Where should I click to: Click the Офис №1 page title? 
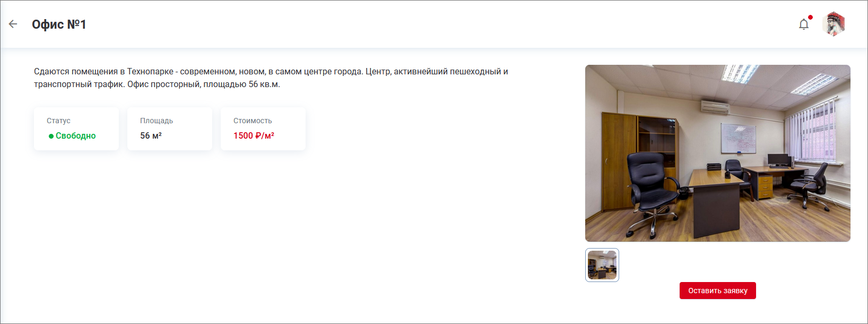(59, 24)
